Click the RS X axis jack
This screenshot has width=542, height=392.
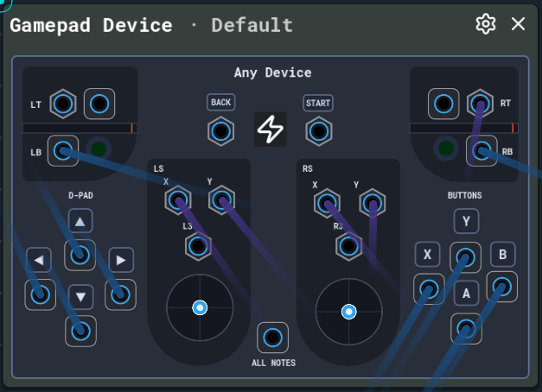(327, 203)
